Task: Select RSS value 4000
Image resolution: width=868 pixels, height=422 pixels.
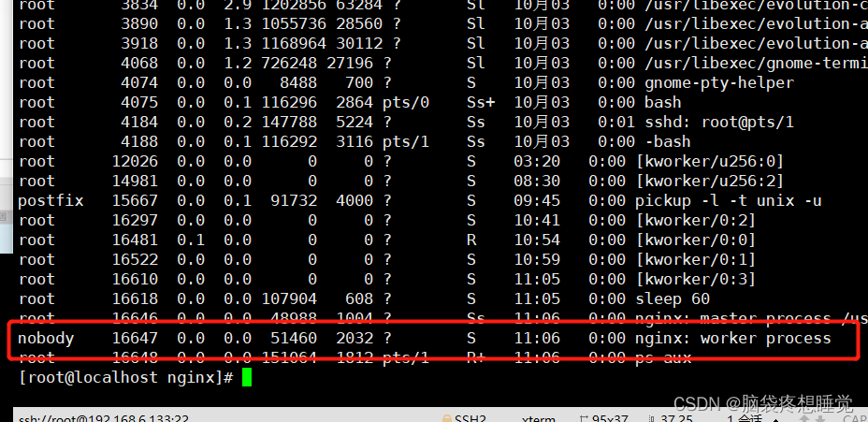Action: click(354, 200)
